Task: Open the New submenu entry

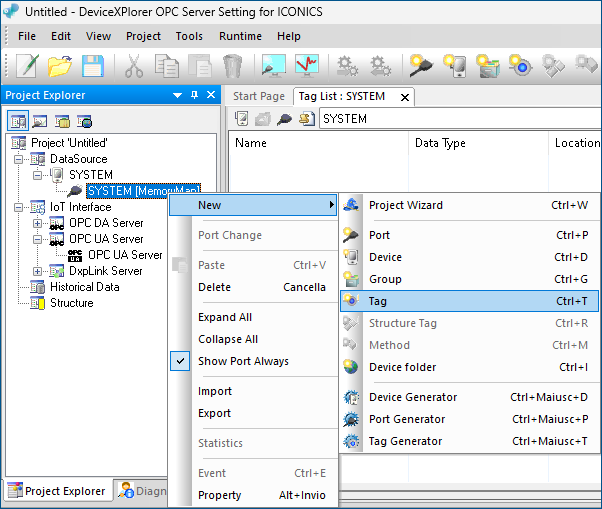Action: (x=253, y=205)
